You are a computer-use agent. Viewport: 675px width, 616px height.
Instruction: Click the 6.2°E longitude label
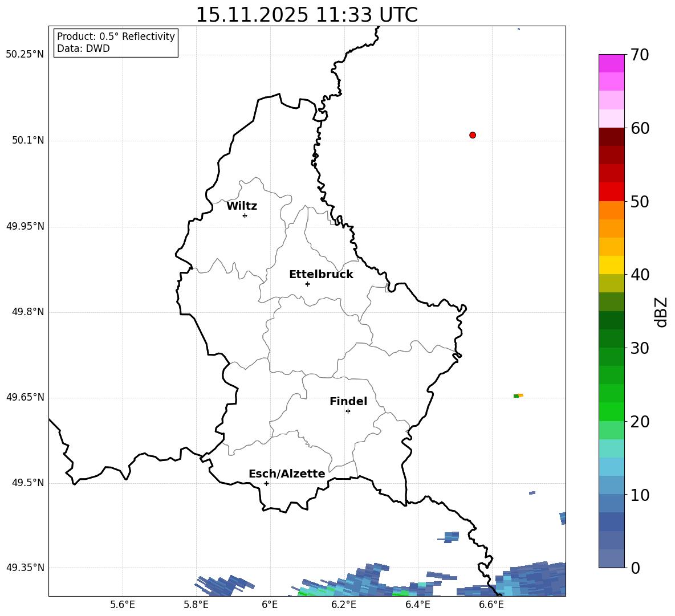pyautogui.click(x=344, y=605)
